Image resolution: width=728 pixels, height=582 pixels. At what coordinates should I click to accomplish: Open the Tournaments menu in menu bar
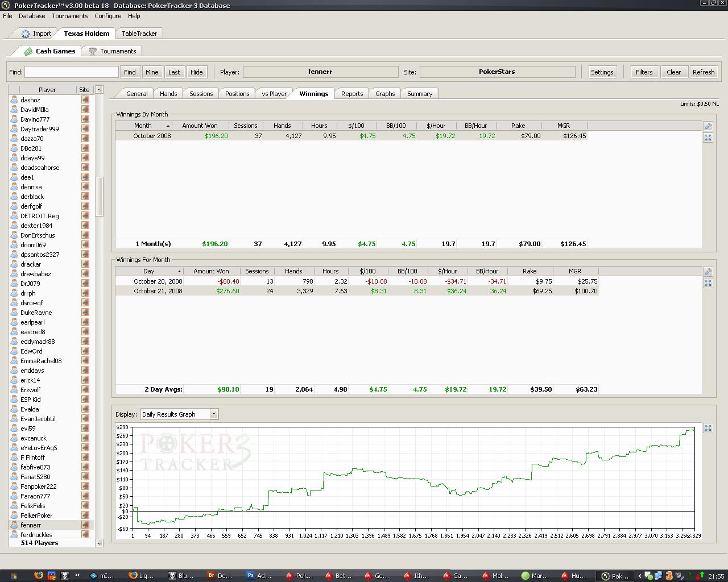70,16
